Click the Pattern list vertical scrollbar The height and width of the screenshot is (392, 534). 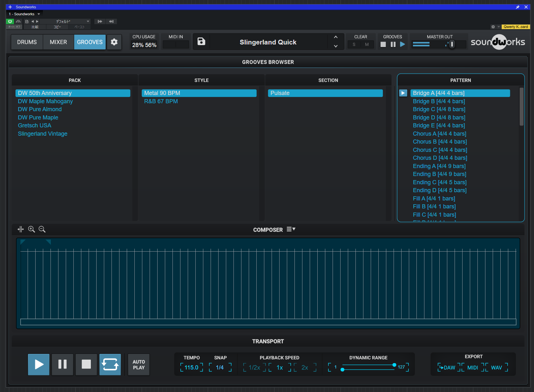pyautogui.click(x=521, y=107)
